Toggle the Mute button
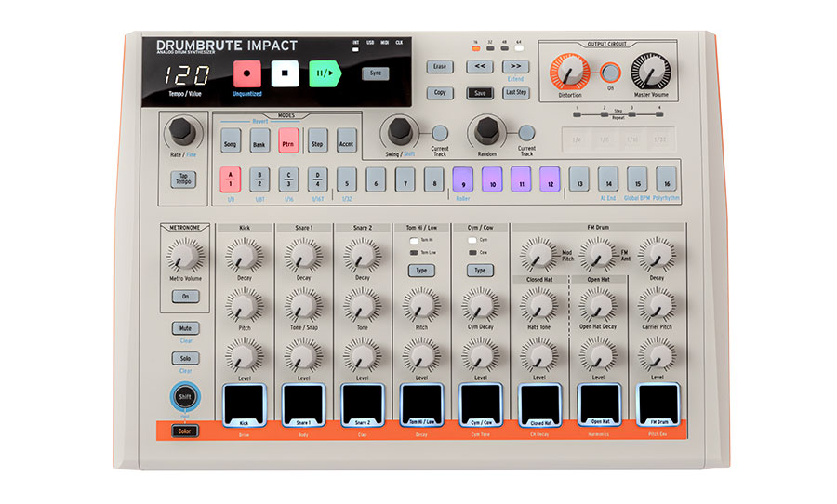 [x=185, y=328]
